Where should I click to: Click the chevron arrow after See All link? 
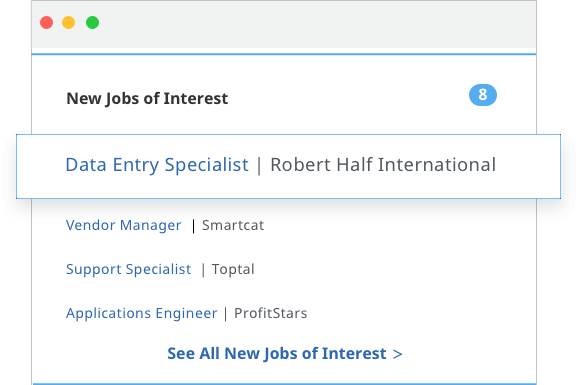coord(397,354)
